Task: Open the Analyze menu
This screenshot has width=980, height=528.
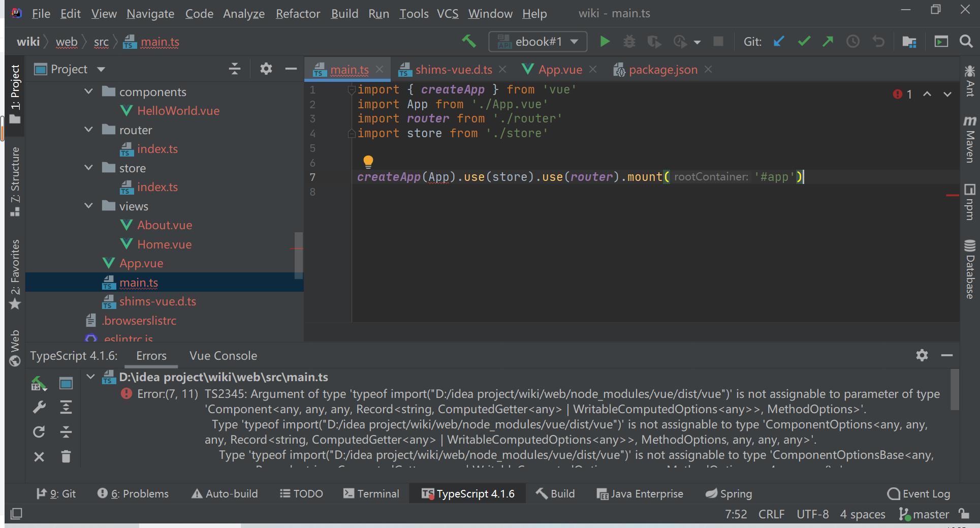Action: tap(244, 14)
